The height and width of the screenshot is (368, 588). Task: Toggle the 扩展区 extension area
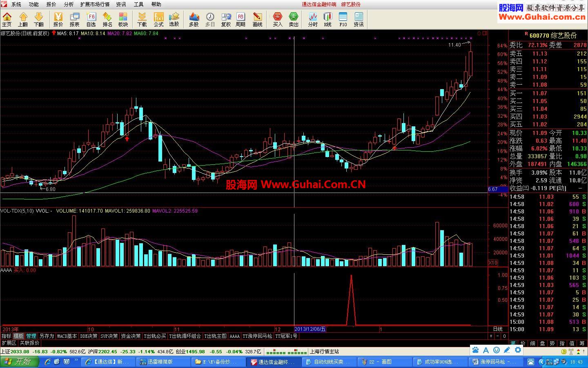(x=9, y=343)
